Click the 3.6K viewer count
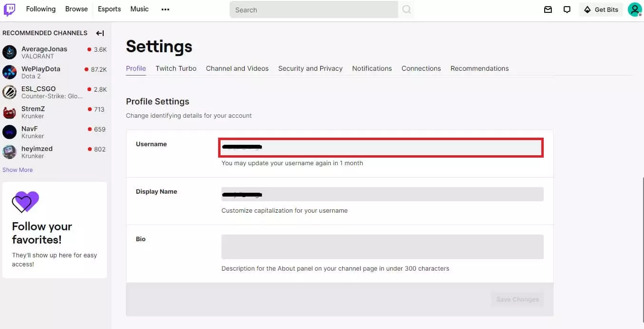 (x=100, y=49)
